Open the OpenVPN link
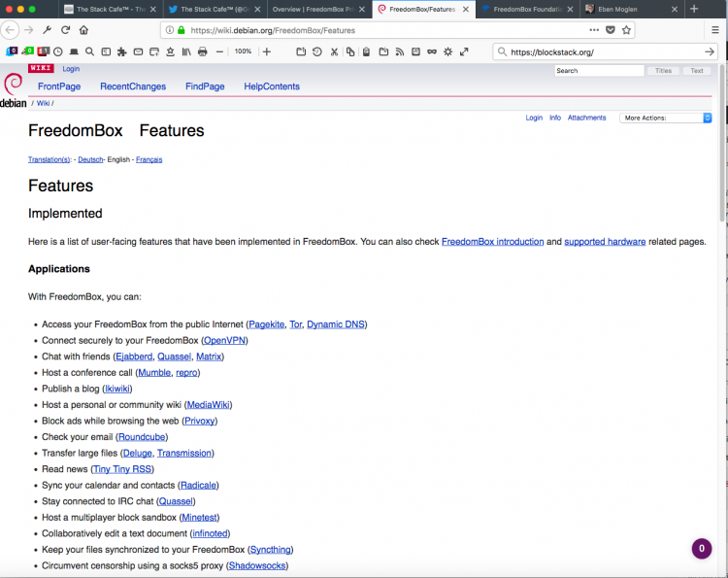The height and width of the screenshot is (578, 728). tap(225, 341)
